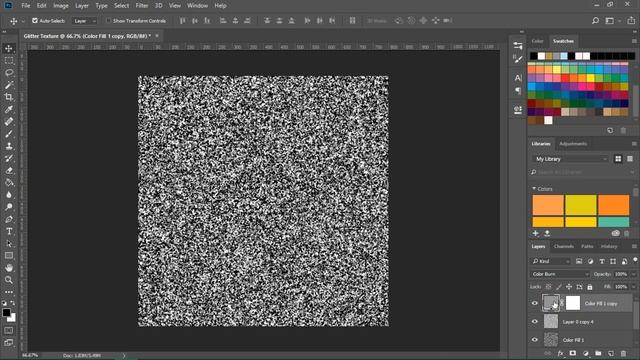Open the layer filter Kind dropdown
The image size is (640, 360).
point(551,261)
